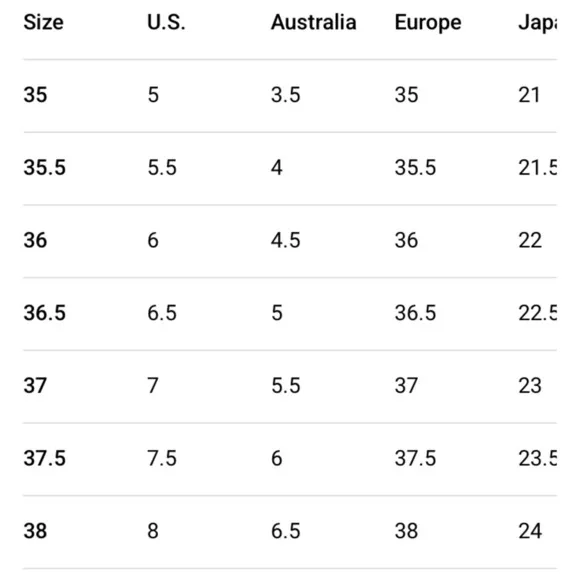580x580 pixels.
Task: Select the size 37 row label
Action: tap(35, 385)
